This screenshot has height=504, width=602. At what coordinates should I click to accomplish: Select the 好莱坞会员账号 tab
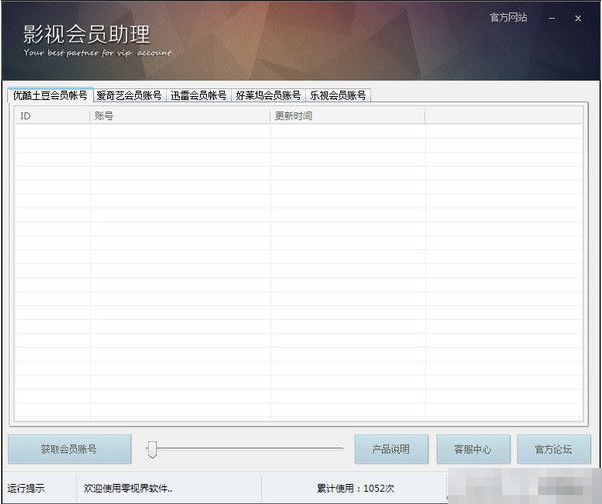(268, 96)
